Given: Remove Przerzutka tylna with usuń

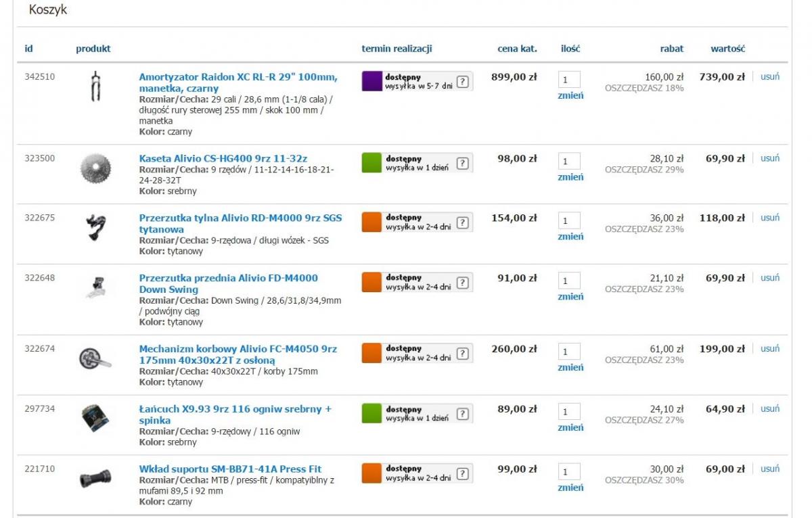Looking at the screenshot, I should pos(770,218).
